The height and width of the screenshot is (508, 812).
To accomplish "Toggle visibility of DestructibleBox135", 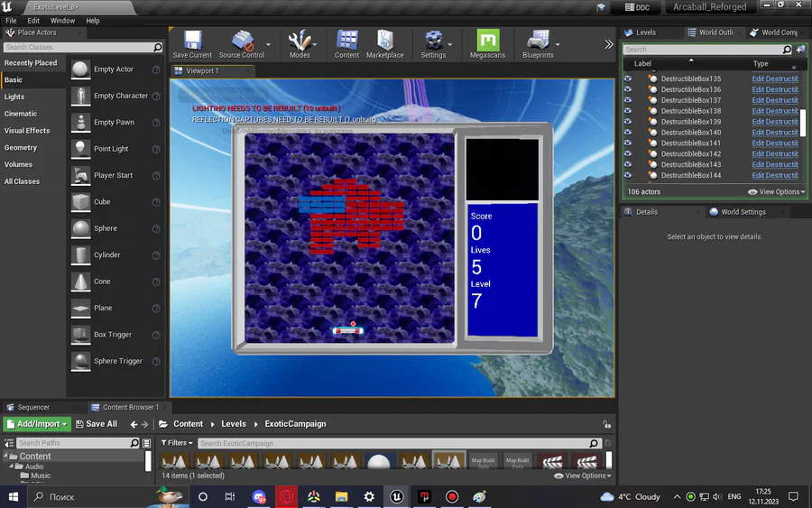I will (628, 79).
